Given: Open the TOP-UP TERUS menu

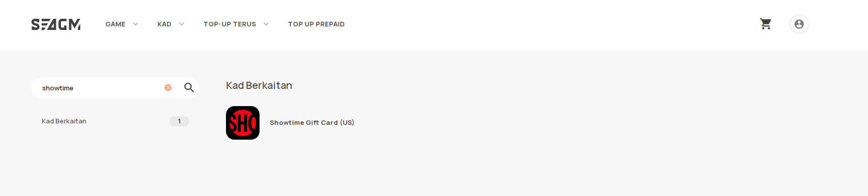Looking at the screenshot, I should [230, 24].
